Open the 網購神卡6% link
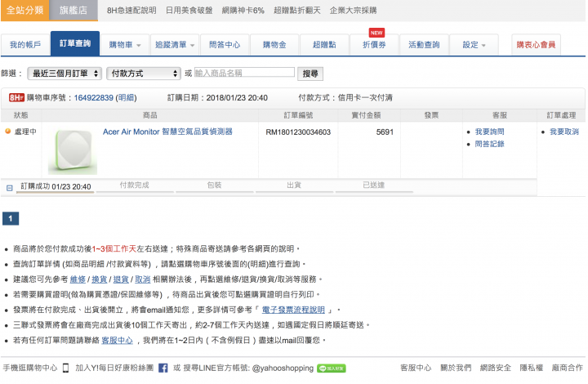588x384 pixels. [x=243, y=11]
